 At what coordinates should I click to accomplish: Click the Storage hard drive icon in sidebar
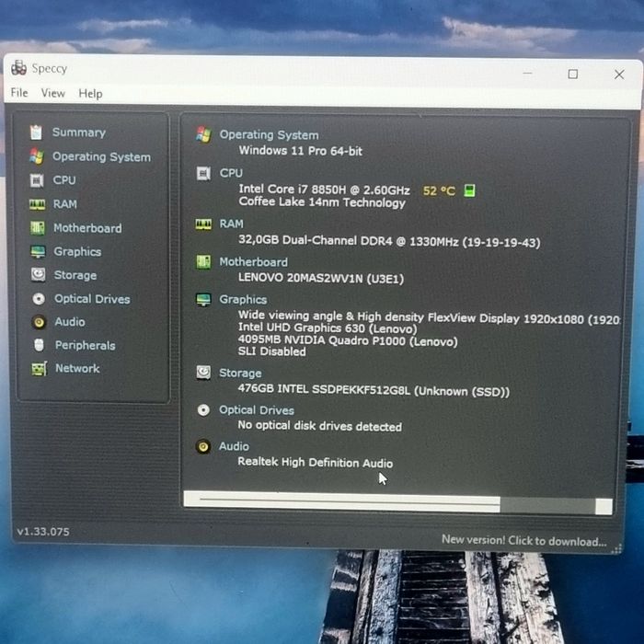39,275
